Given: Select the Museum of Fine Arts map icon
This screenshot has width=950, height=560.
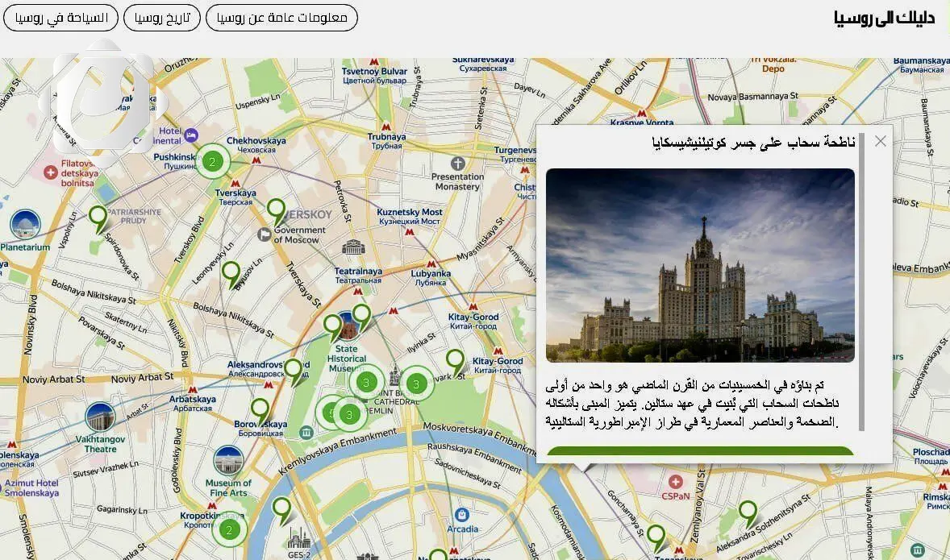Looking at the screenshot, I should pyautogui.click(x=227, y=462).
